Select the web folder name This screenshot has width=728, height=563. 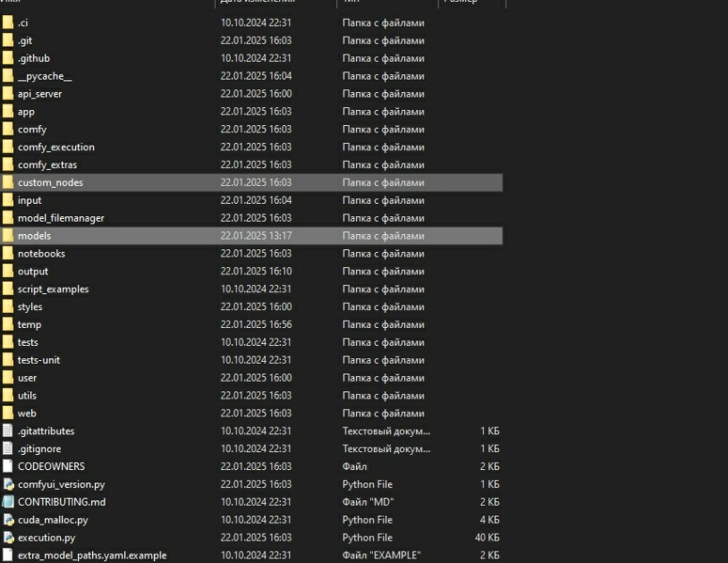pyautogui.click(x=27, y=413)
